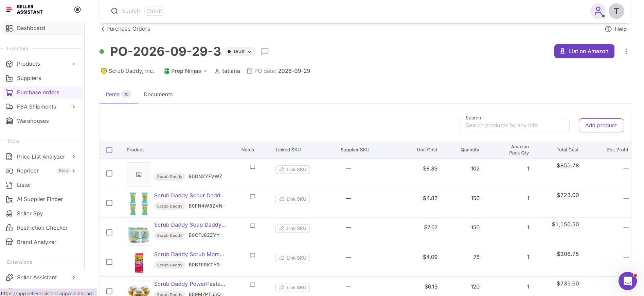This screenshot has width=644, height=296.
Task: Click the List on Amazon button
Action: click(x=584, y=51)
